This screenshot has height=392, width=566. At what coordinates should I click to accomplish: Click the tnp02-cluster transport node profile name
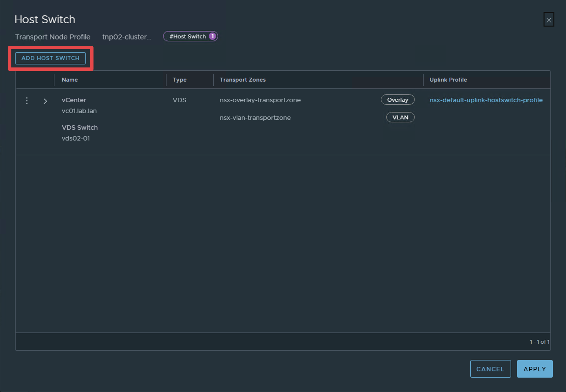click(127, 37)
